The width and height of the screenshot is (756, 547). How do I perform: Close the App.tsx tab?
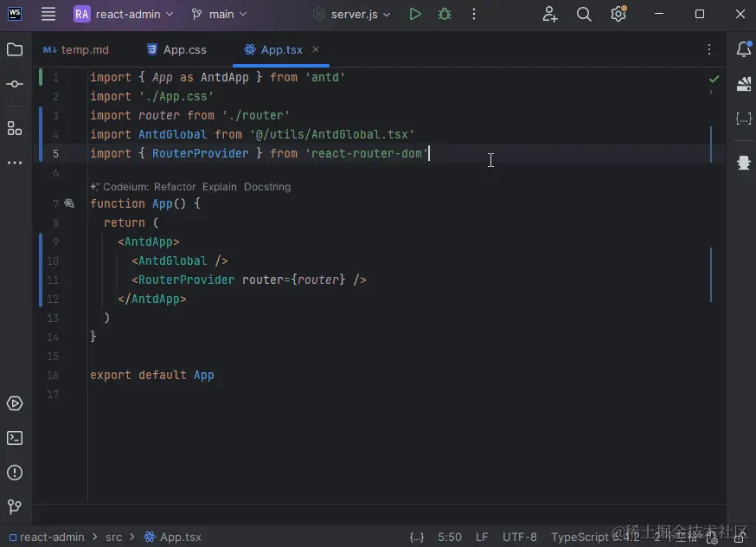click(x=316, y=49)
